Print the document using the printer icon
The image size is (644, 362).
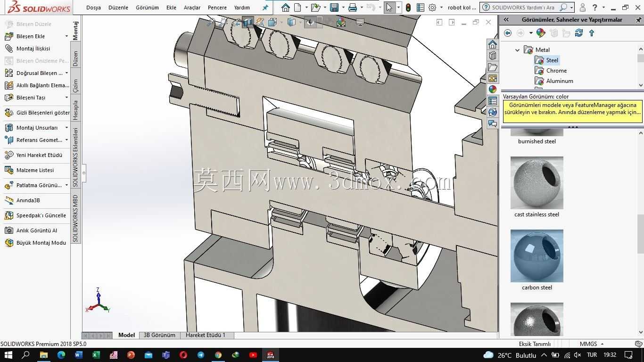coord(353,8)
